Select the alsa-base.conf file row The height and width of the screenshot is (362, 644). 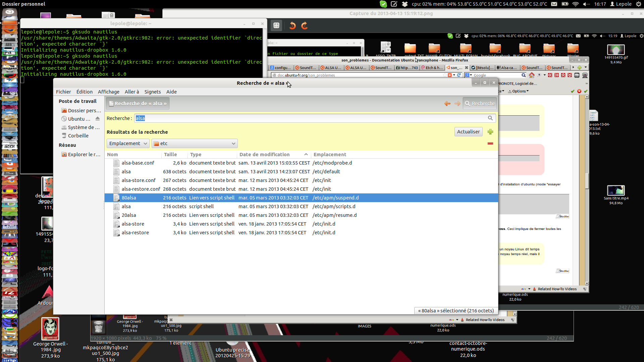138,163
